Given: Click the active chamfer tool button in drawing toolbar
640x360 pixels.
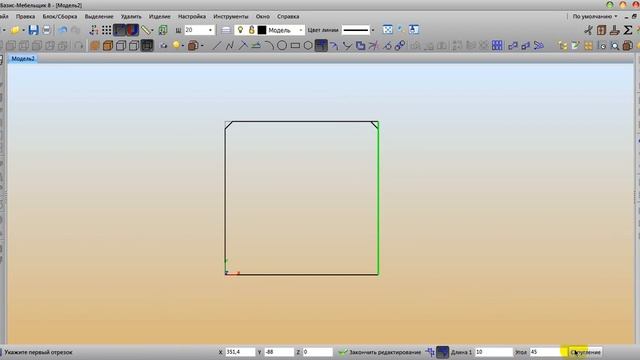Looking at the screenshot, I should click(321, 45).
